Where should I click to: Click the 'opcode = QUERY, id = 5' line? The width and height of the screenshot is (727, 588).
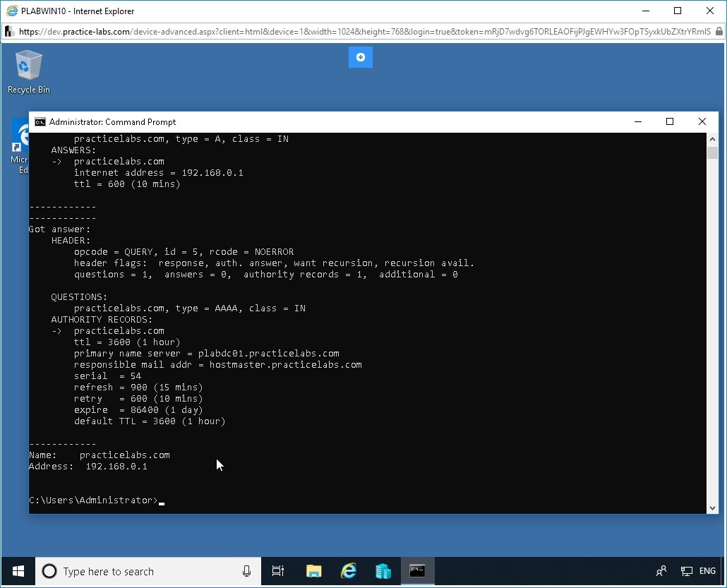tap(184, 252)
